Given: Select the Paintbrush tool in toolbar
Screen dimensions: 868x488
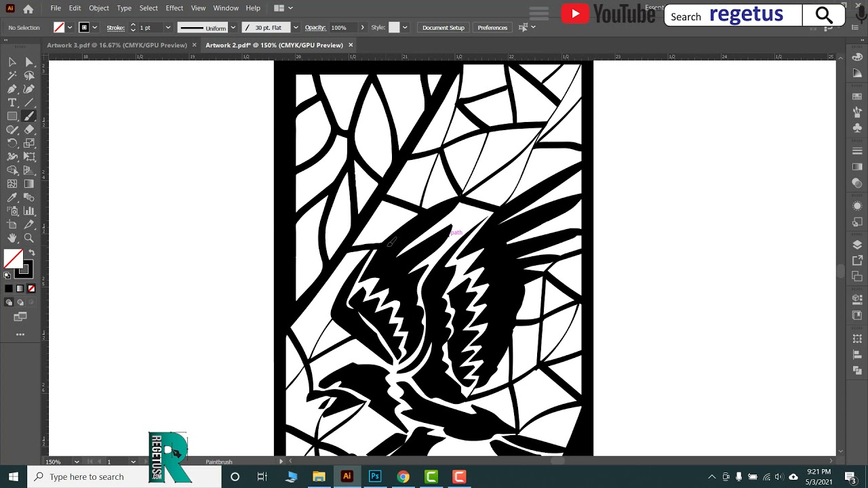Looking at the screenshot, I should (x=29, y=117).
